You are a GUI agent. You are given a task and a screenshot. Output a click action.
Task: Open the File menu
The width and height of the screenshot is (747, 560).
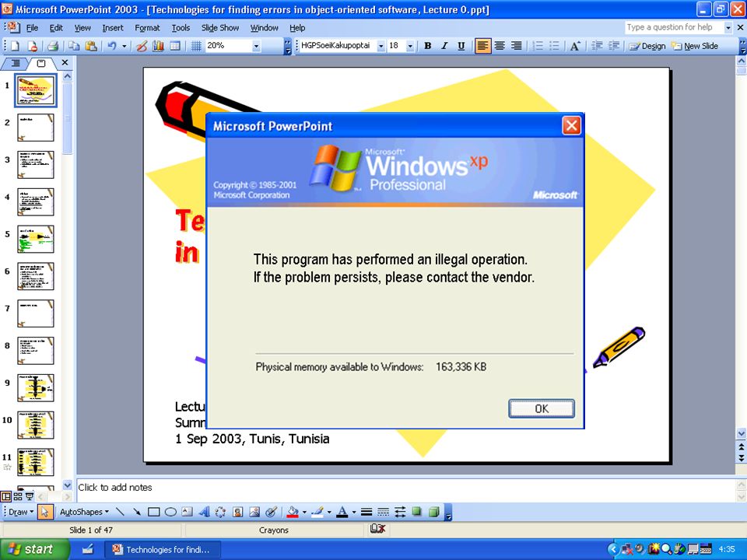pos(32,28)
